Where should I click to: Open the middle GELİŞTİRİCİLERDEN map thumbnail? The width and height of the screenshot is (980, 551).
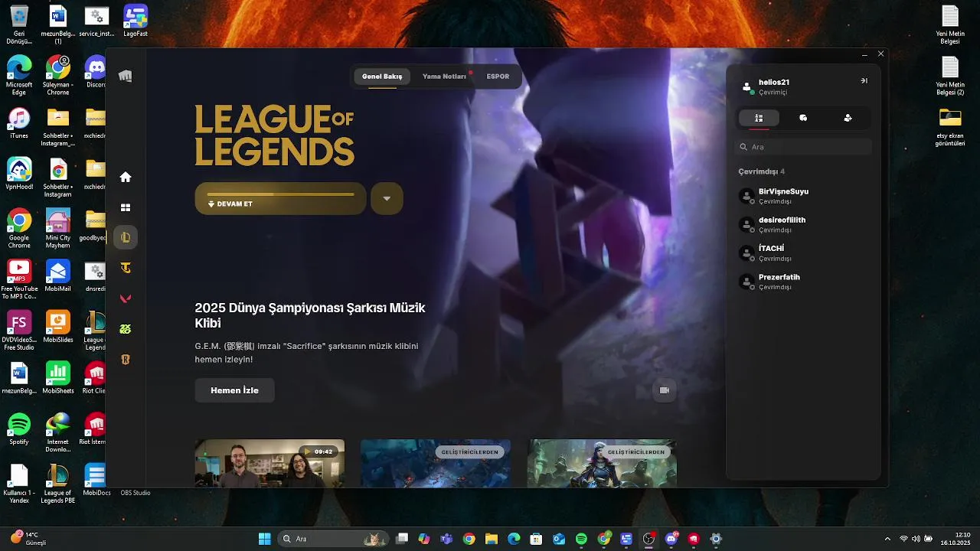(x=436, y=463)
